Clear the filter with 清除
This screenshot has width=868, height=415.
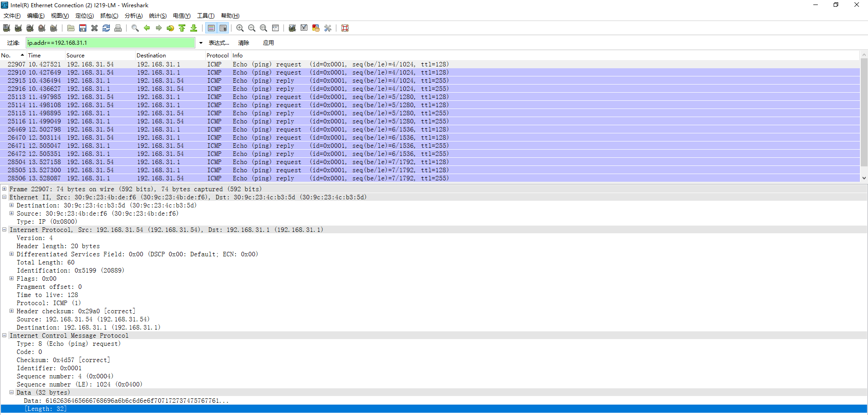[244, 43]
